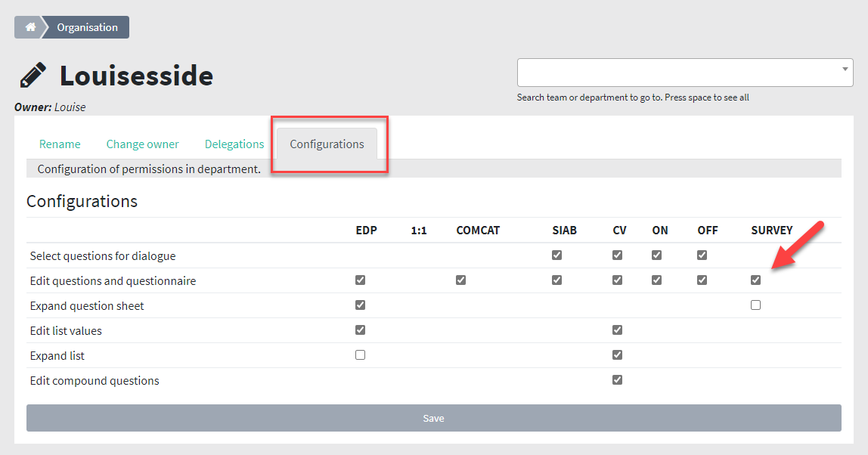868x455 pixels.
Task: Uncheck CV for Edit questions and questionnaire
Action: click(617, 280)
